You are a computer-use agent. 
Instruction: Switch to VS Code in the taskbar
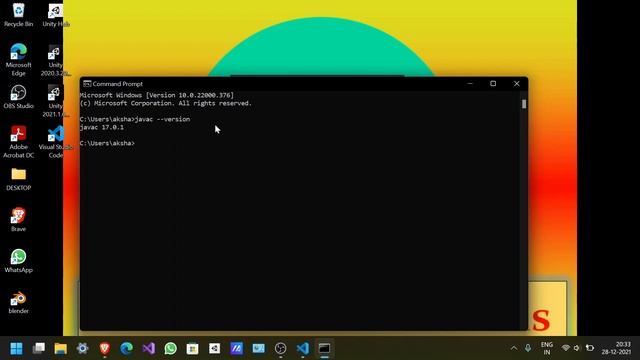[302, 348]
